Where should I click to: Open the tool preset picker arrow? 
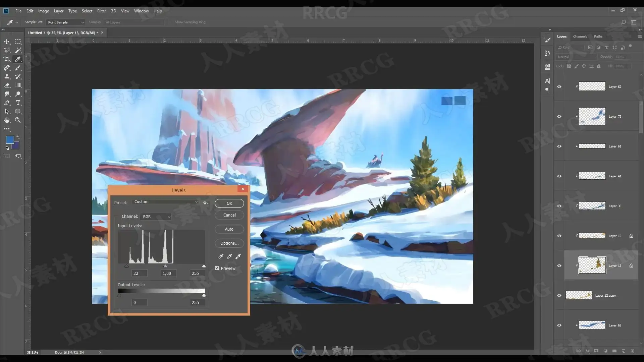pos(17,22)
